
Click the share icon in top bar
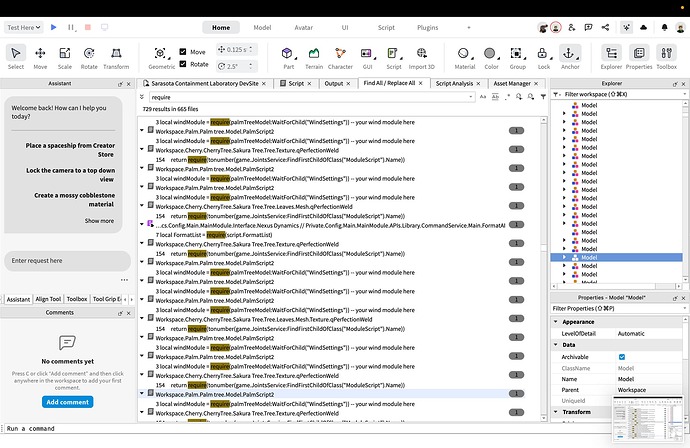click(x=606, y=27)
